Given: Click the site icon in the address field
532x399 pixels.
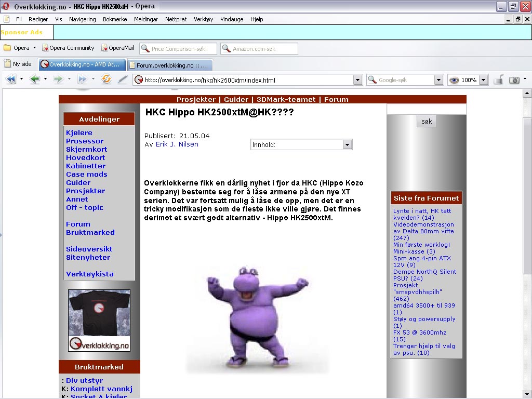Looking at the screenshot, I should (138, 80).
